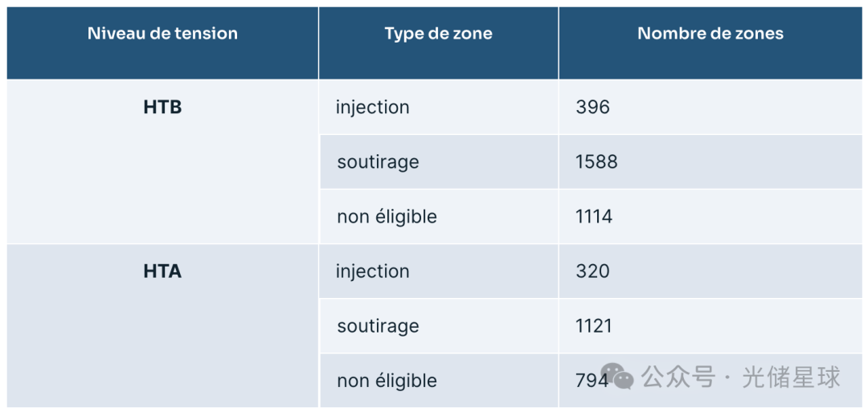Select the injection cell under HTA
This screenshot has height=412, width=868.
373,271
